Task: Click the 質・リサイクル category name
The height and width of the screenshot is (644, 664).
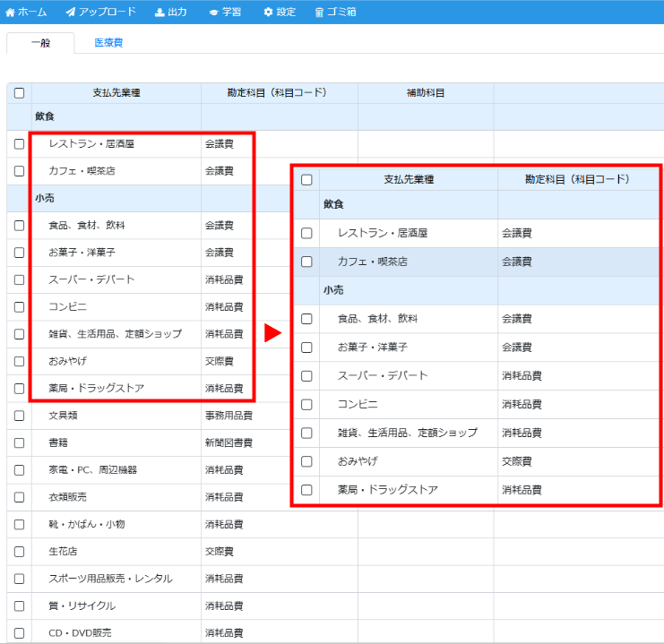Action: pyautogui.click(x=82, y=605)
